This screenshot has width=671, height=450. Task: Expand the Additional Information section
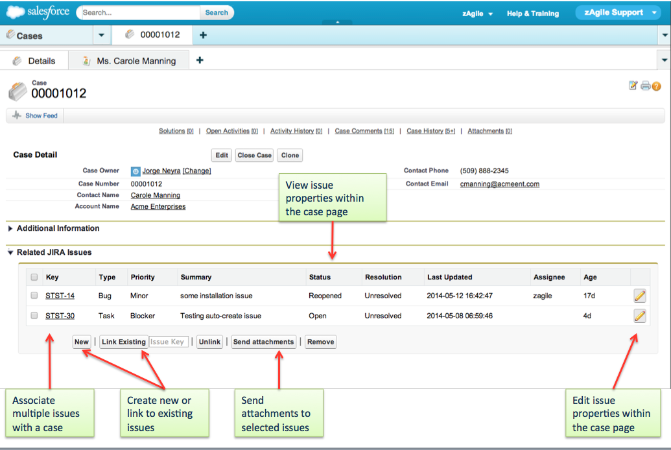11,228
